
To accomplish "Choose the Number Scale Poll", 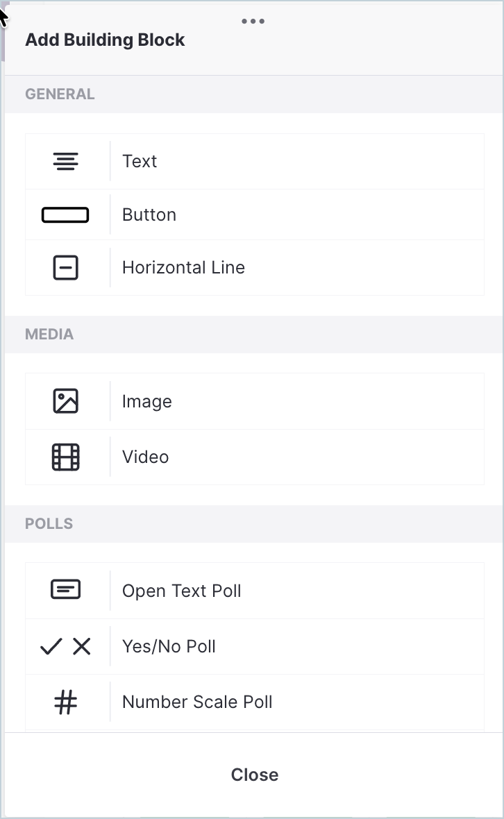I will (x=255, y=702).
